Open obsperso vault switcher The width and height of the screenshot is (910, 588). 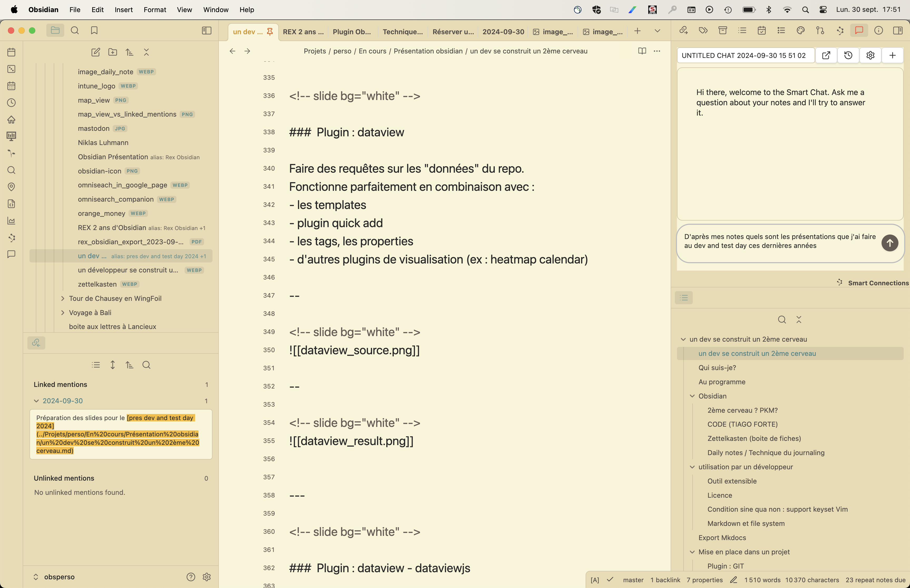coord(59,577)
